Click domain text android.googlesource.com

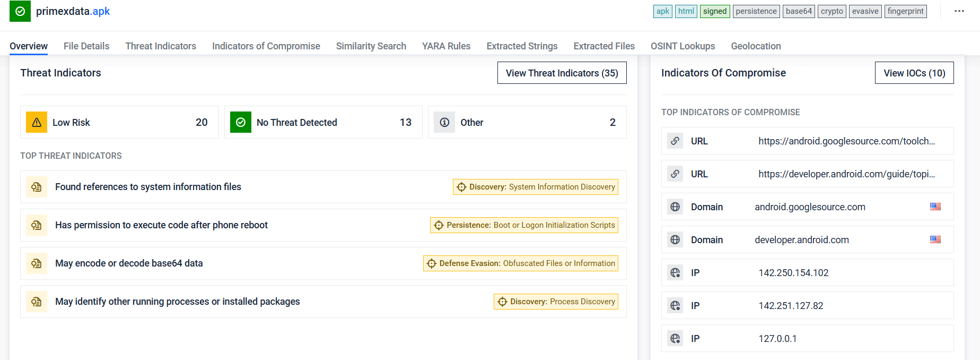coord(810,207)
